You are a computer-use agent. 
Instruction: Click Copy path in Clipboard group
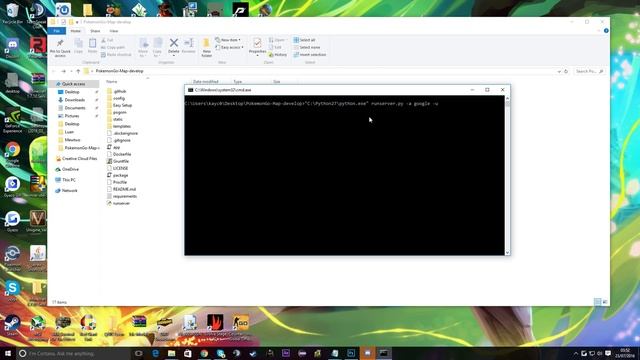tap(113, 47)
